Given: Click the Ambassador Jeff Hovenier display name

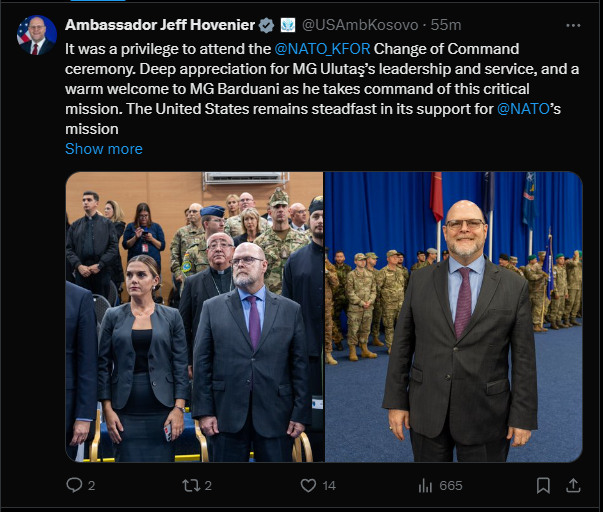Looking at the screenshot, I should click(160, 25).
